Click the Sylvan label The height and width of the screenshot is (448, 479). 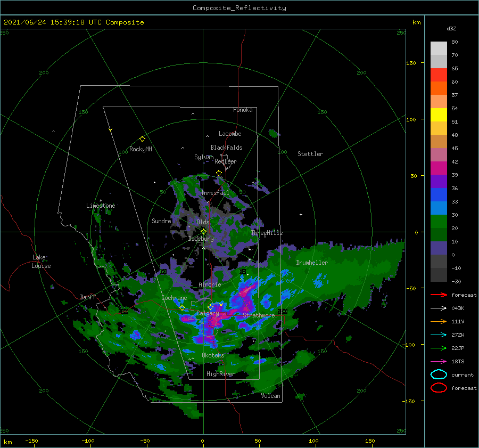pyautogui.click(x=204, y=157)
